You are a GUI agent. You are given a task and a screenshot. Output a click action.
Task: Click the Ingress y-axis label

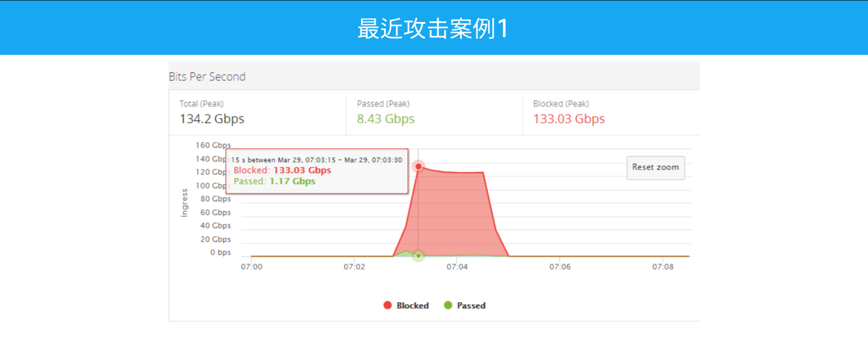point(185,202)
